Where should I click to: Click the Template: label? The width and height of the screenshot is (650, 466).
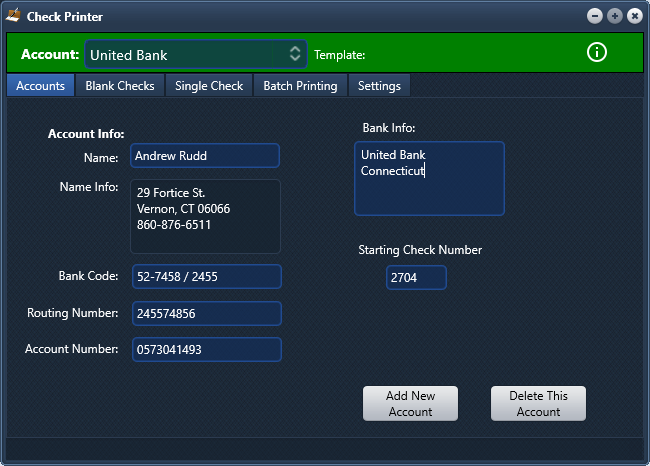click(x=340, y=55)
